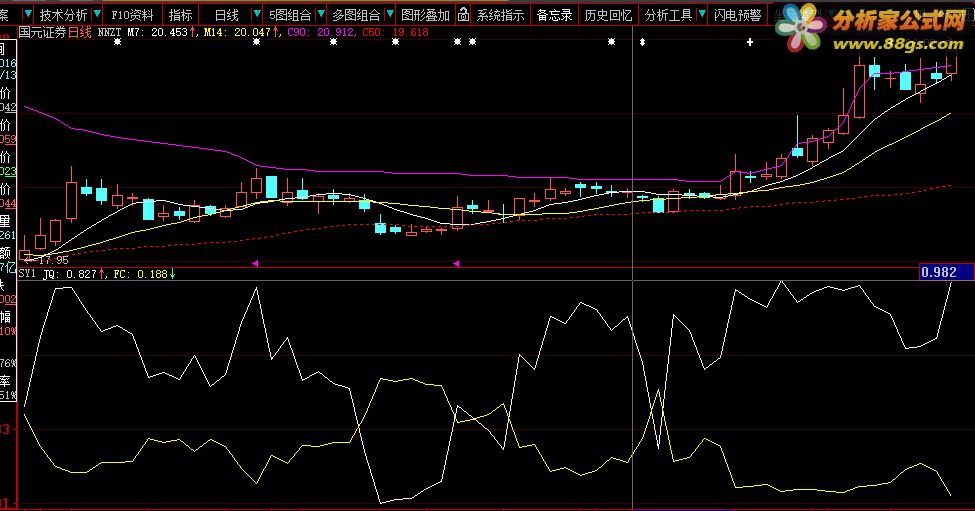Click the stock name 国元证券
Image resolution: width=975 pixels, height=511 pixels.
coord(42,32)
